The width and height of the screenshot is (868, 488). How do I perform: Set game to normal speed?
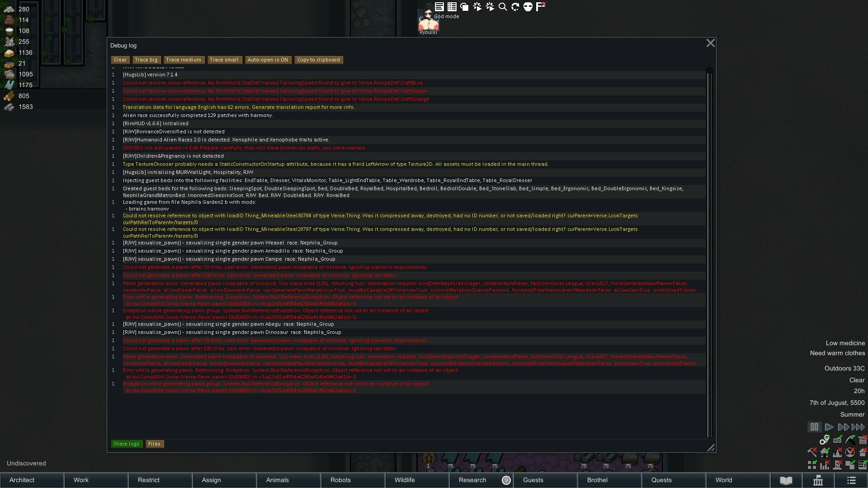point(829,427)
